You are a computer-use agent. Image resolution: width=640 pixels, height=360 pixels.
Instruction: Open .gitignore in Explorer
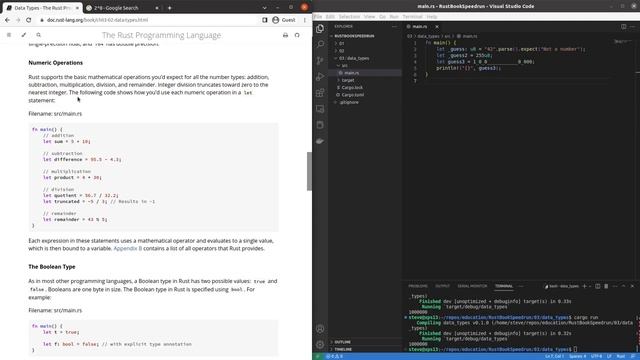click(x=349, y=102)
